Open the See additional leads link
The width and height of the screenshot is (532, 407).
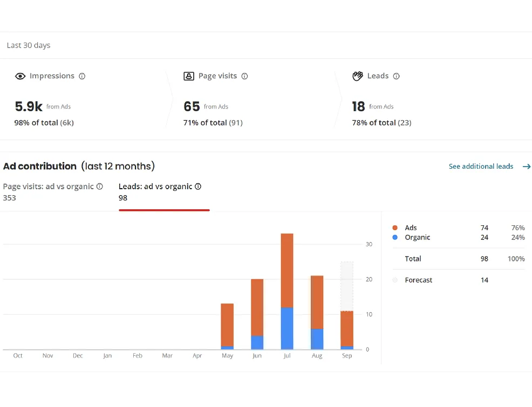[481, 167]
